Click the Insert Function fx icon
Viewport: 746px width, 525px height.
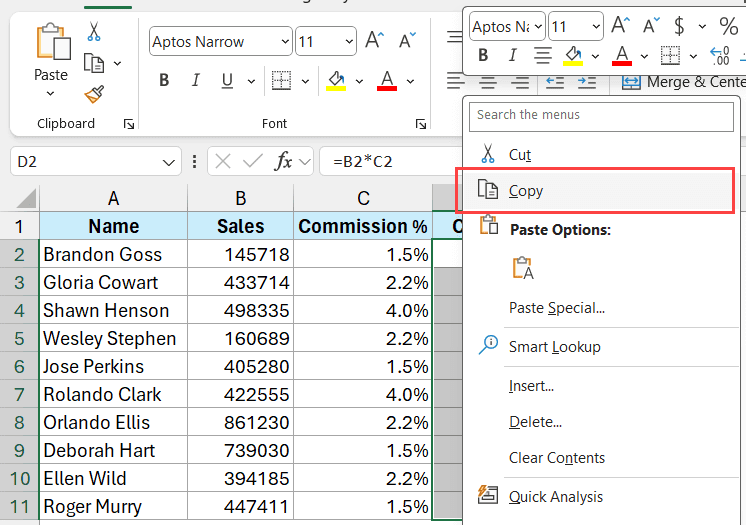pyautogui.click(x=284, y=161)
